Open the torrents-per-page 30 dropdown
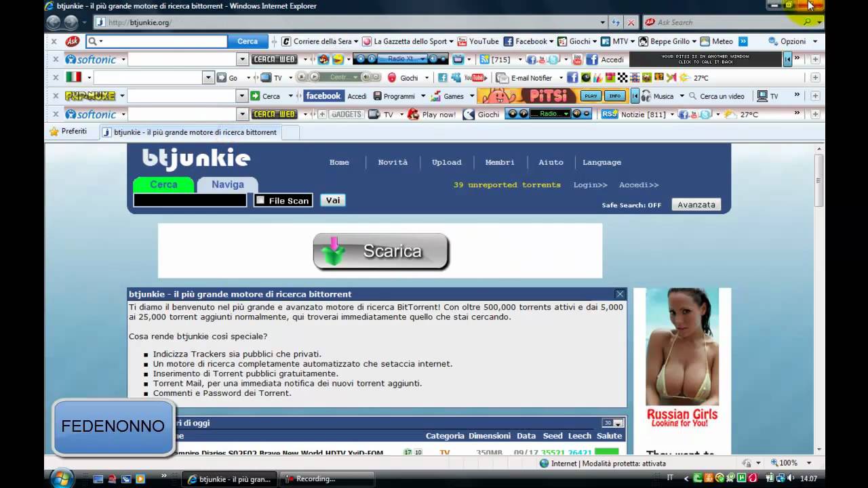The width and height of the screenshot is (868, 488). tap(618, 423)
